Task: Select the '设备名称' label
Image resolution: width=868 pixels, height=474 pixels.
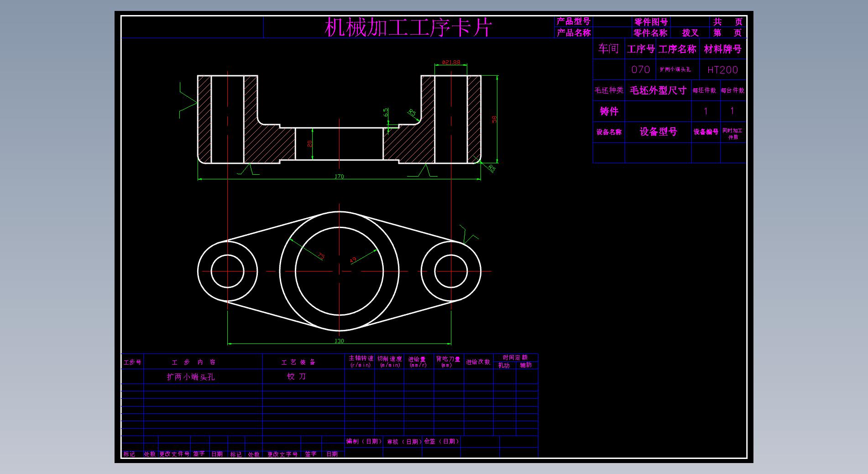Action: coord(609,132)
